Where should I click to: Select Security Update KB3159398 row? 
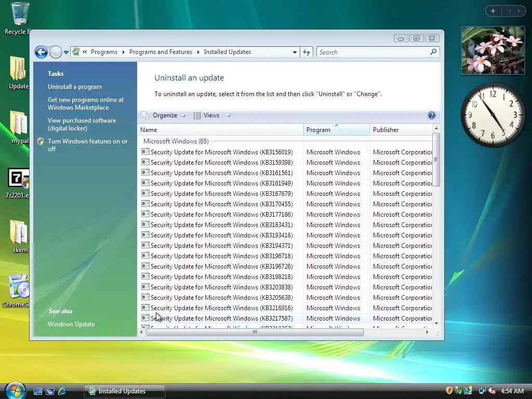[x=286, y=163]
